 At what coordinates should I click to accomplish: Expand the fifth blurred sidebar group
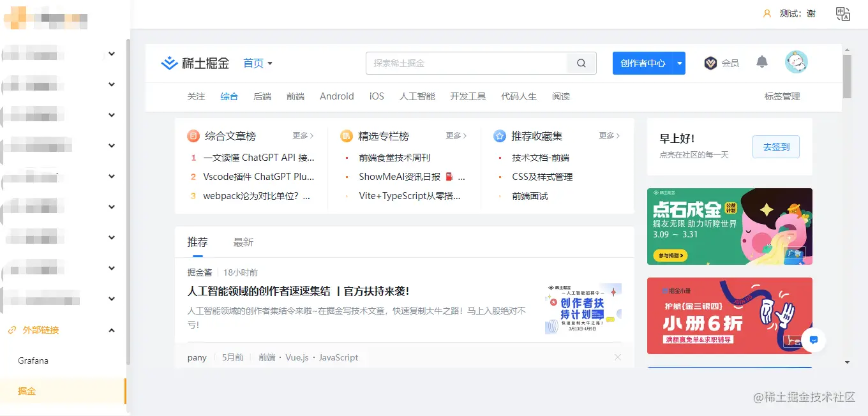point(112,177)
